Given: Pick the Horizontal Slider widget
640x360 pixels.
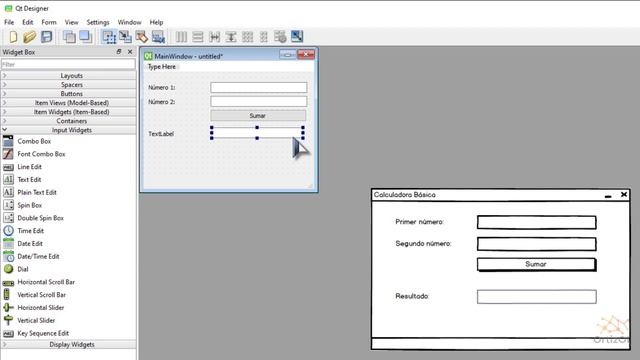Looking at the screenshot, I should (40, 308).
